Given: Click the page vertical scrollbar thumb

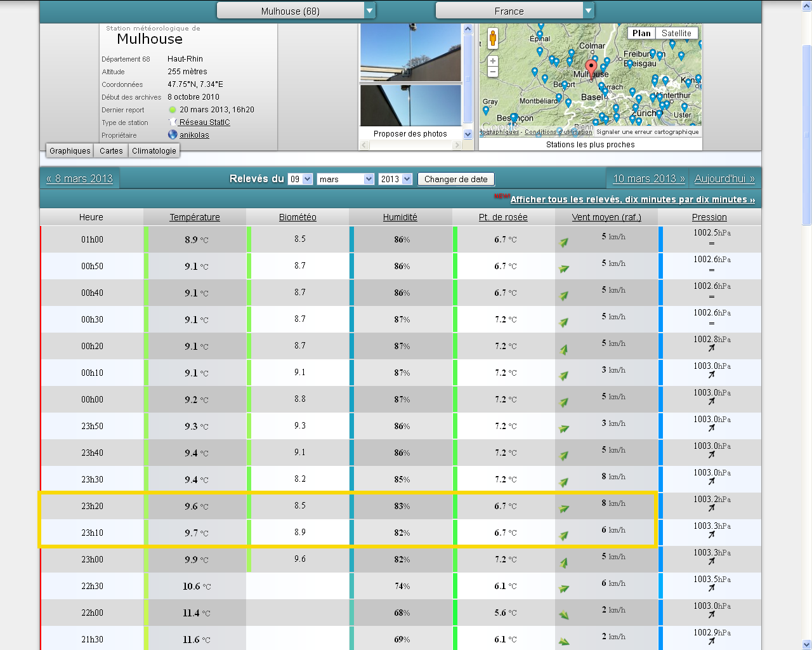Looking at the screenshot, I should tap(806, 135).
